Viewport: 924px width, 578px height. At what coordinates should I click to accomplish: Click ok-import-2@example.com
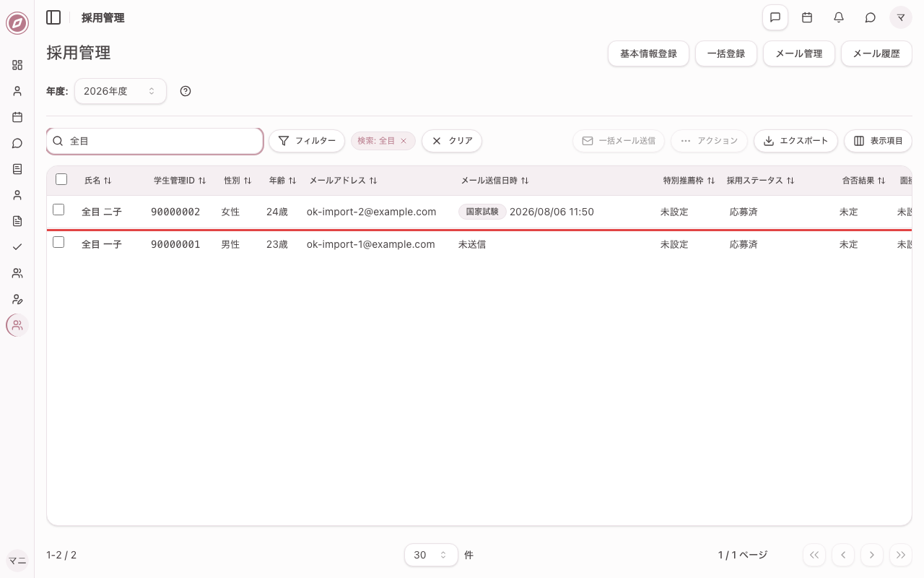coord(371,212)
